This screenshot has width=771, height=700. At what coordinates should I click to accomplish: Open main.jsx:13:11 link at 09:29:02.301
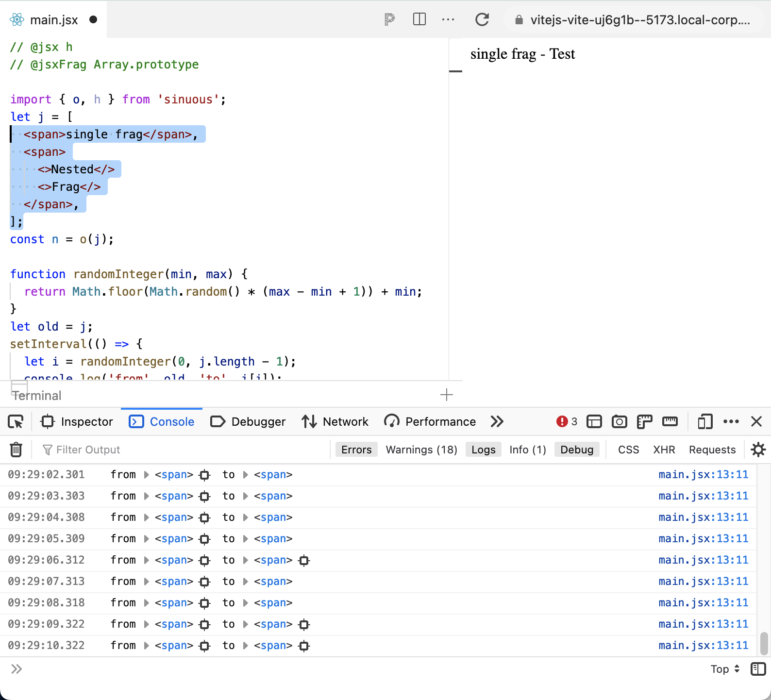coord(704,475)
